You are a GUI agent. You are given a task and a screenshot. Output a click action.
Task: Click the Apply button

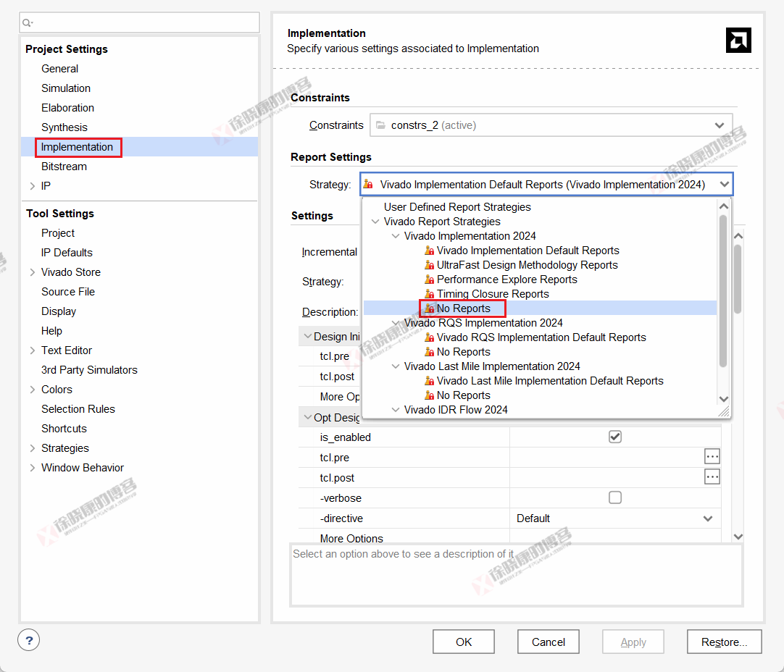tap(633, 642)
